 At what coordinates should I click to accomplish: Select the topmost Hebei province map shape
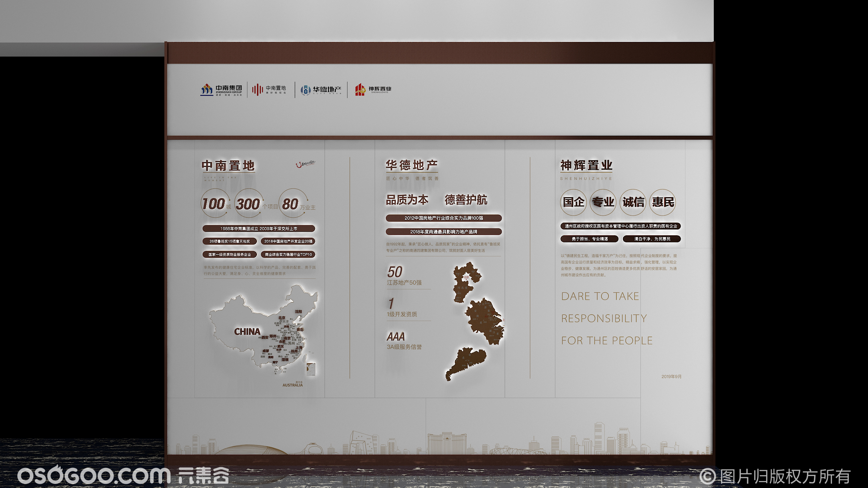(x=467, y=282)
